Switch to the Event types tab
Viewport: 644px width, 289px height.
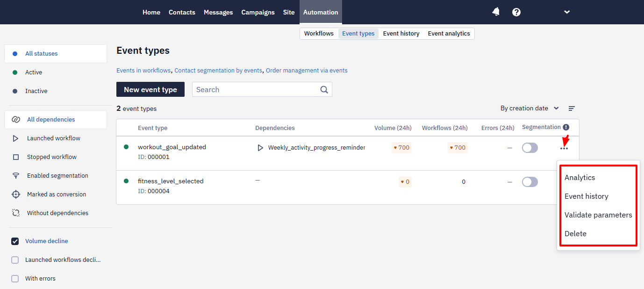coord(358,34)
